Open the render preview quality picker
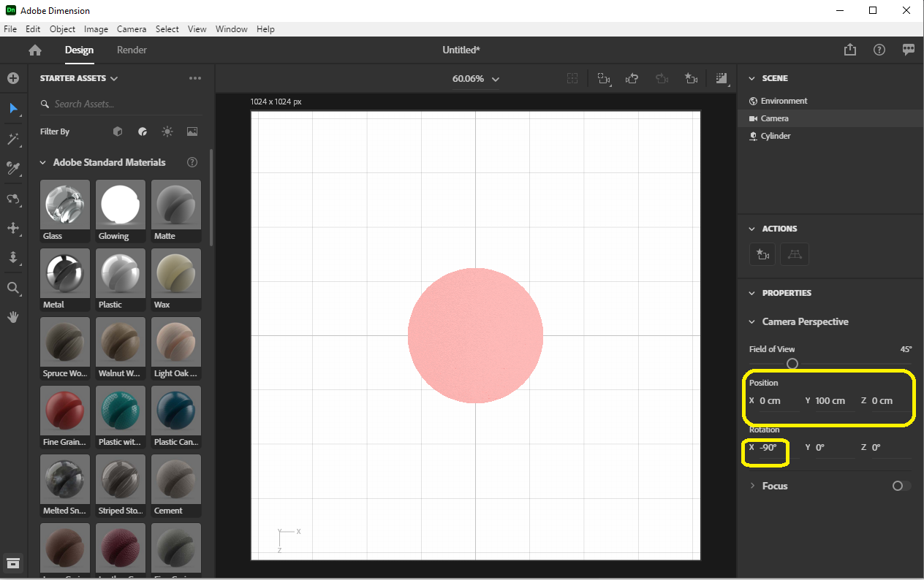 pos(722,78)
